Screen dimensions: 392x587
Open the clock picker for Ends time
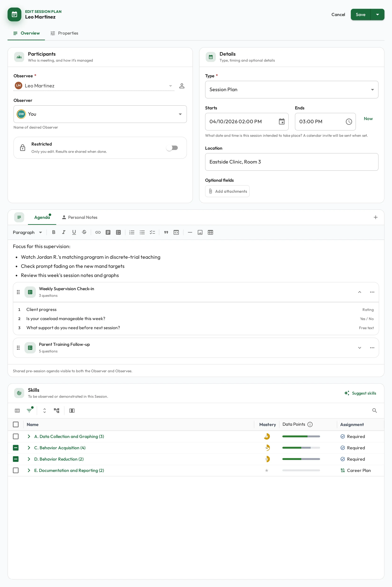[x=349, y=122]
